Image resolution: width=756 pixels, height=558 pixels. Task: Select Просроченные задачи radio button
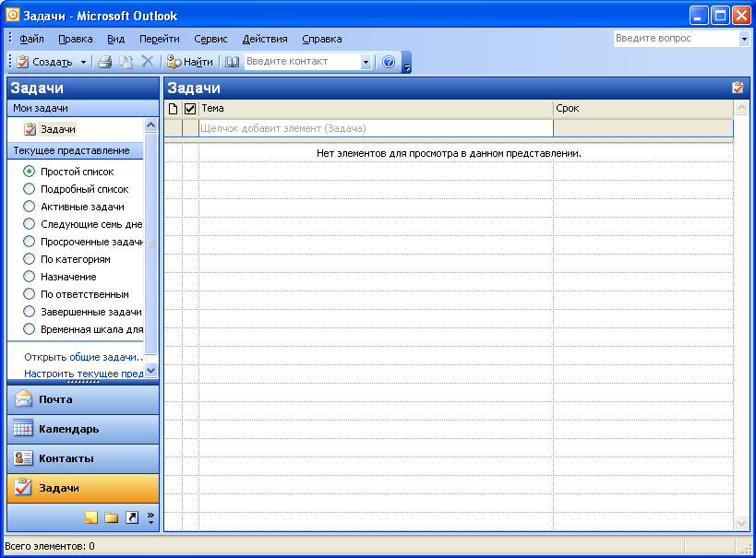coord(29,242)
